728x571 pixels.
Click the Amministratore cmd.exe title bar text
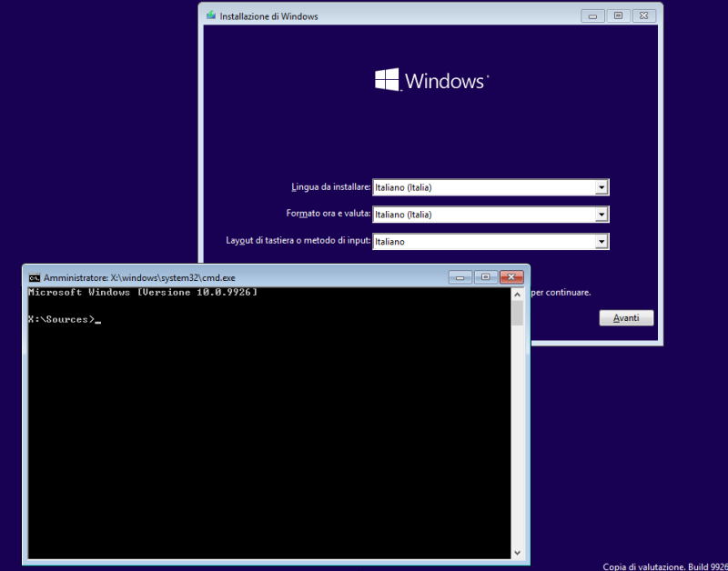point(139,278)
